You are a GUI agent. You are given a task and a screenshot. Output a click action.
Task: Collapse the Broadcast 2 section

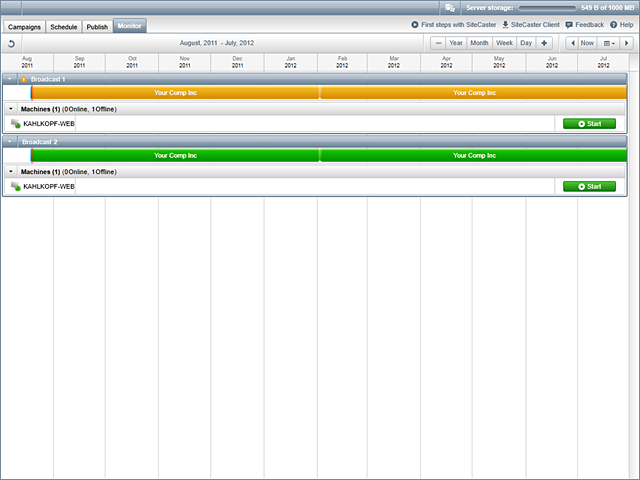click(10, 142)
